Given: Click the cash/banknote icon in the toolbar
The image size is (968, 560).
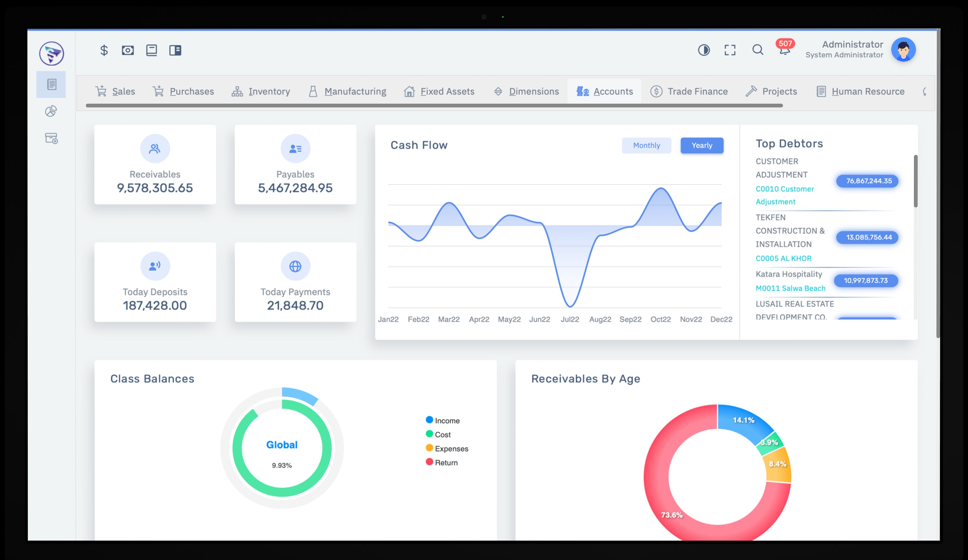Looking at the screenshot, I should point(128,50).
